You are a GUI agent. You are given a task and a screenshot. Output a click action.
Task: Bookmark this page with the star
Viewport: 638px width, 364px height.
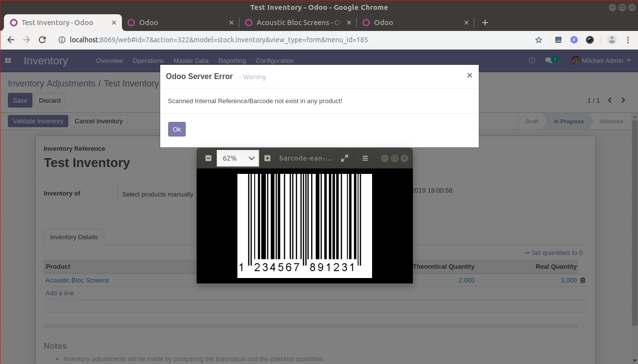539,40
